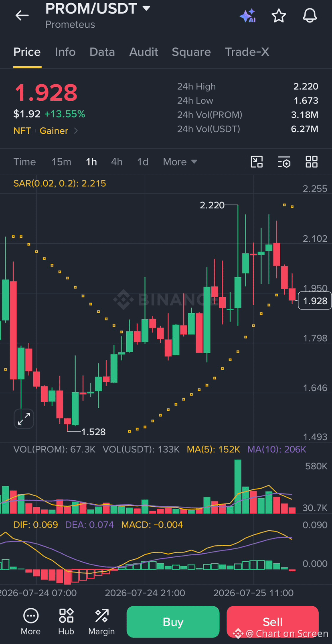This screenshot has height=644, width=332.
Task: Open the NFT category tag
Action: coord(22,131)
